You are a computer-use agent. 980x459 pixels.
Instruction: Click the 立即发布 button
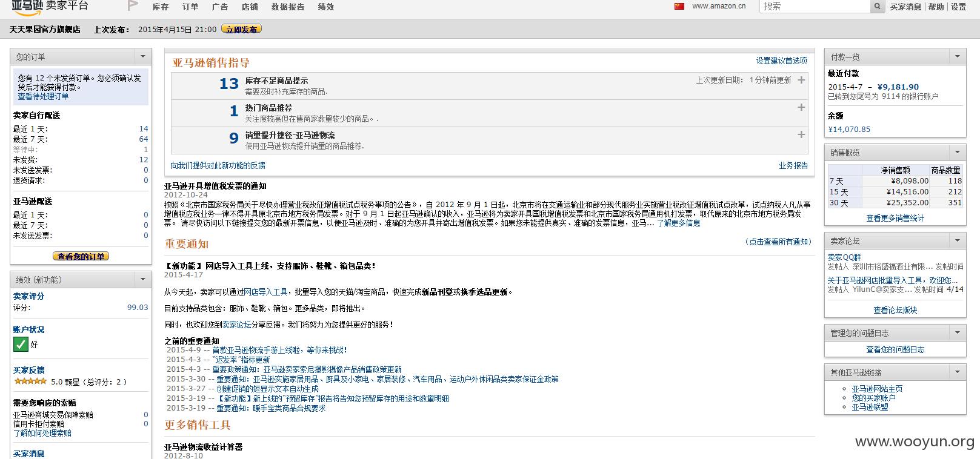(241, 29)
